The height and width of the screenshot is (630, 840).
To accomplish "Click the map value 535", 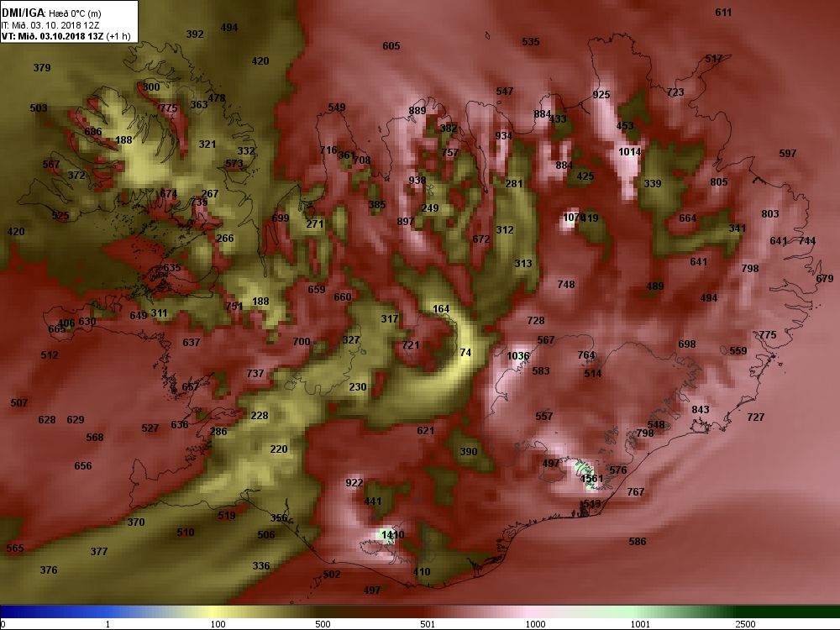I will pyautogui.click(x=530, y=41).
